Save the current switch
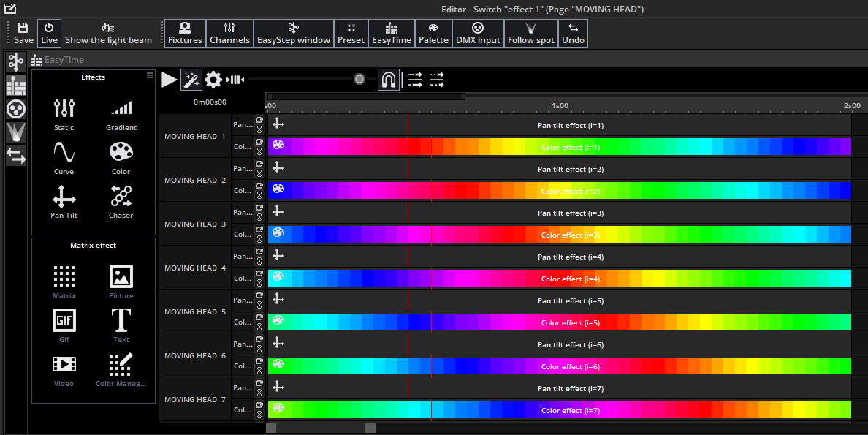Viewport: 868px width, 435px height. (x=22, y=33)
